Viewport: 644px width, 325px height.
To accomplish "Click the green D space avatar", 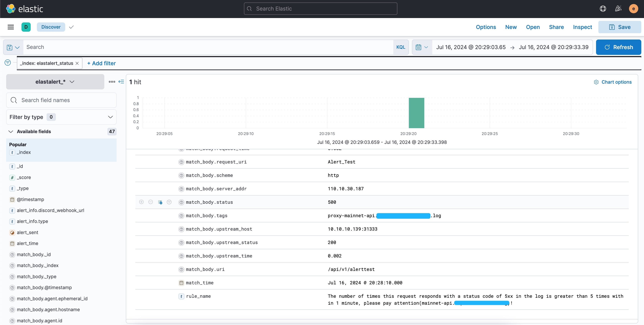I will click(26, 27).
